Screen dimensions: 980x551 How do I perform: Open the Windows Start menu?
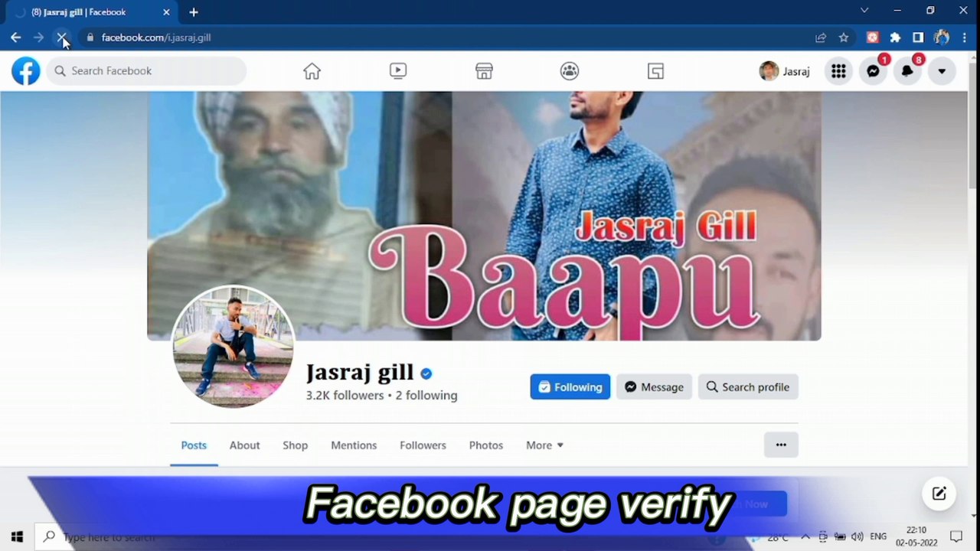(x=17, y=537)
